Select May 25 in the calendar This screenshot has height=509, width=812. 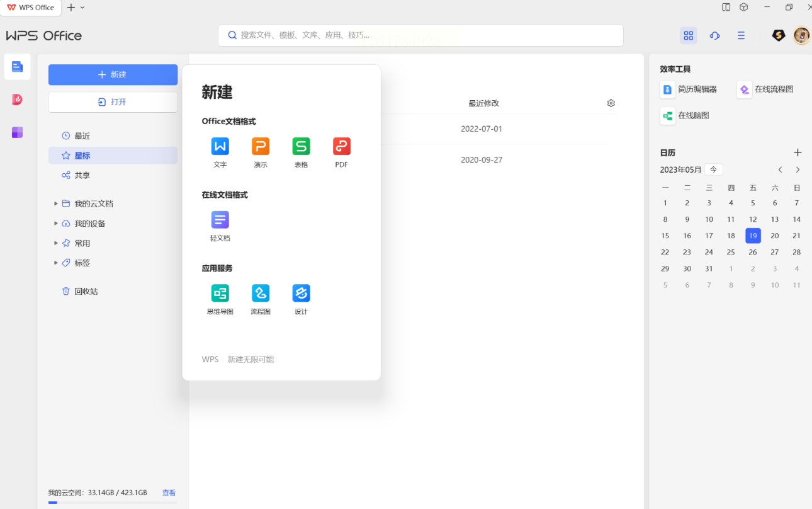click(x=731, y=252)
